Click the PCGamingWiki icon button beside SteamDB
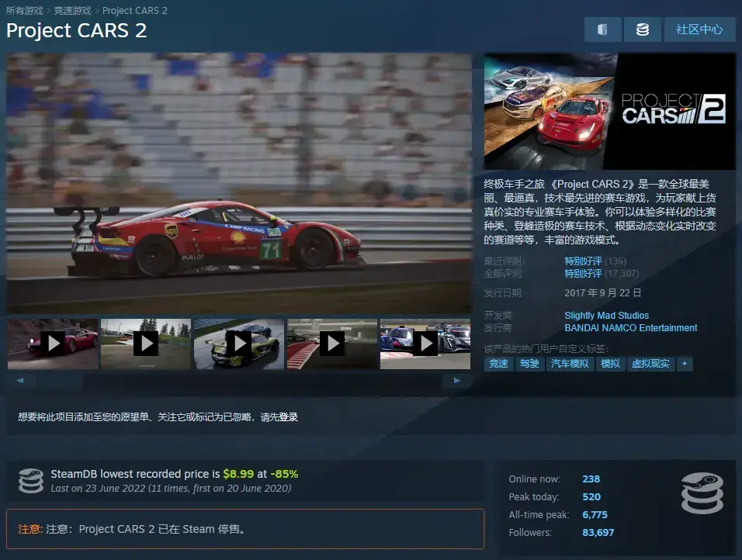742x560 pixels. (602, 29)
